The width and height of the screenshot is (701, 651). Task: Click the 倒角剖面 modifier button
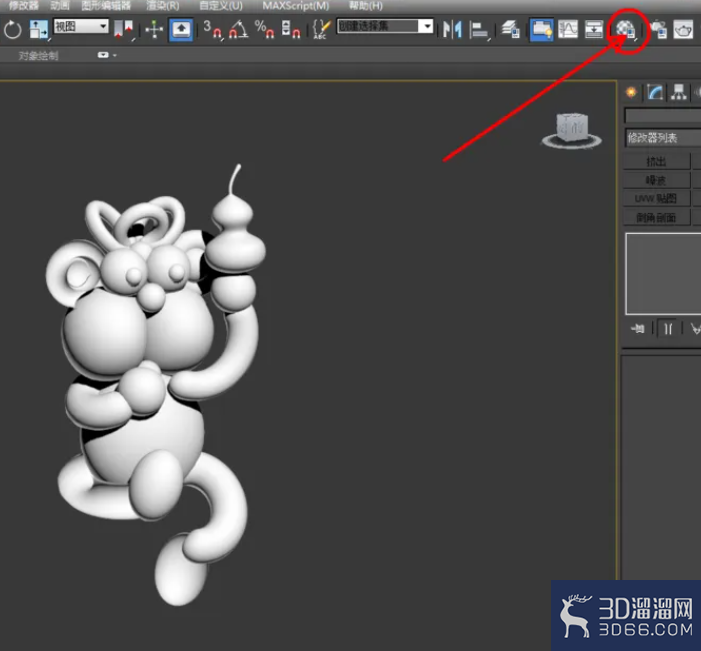coord(656,218)
